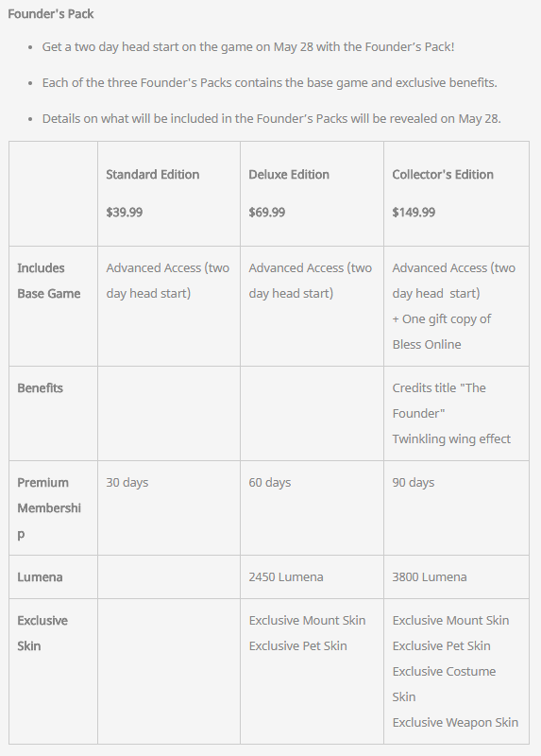Screen dimensions: 541x756
Task: Select the Deluxe Edition column header
Action: [x=289, y=175]
